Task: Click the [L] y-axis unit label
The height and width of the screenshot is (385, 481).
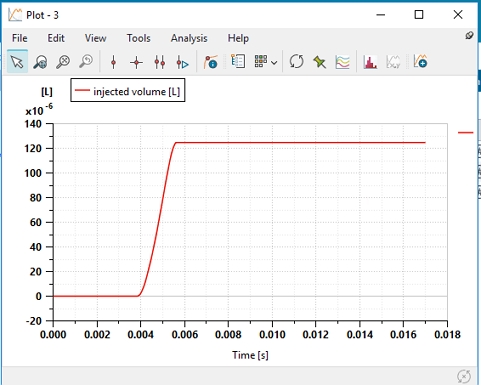Action: (47, 92)
